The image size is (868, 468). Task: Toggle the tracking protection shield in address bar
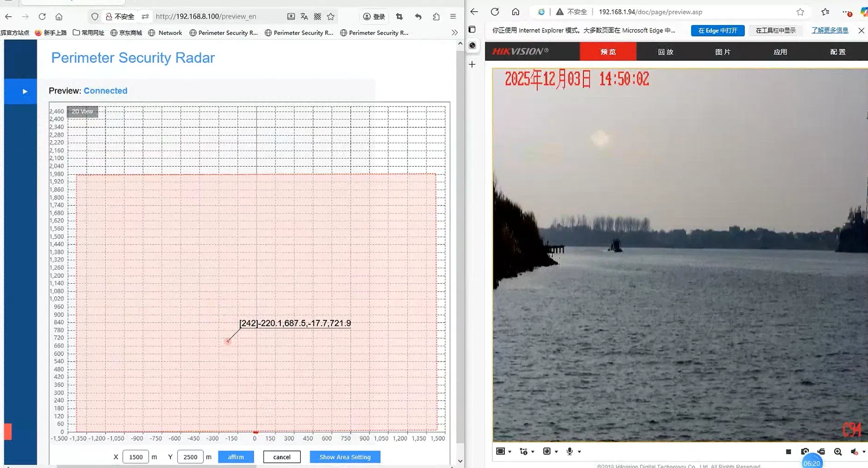pyautogui.click(x=94, y=16)
